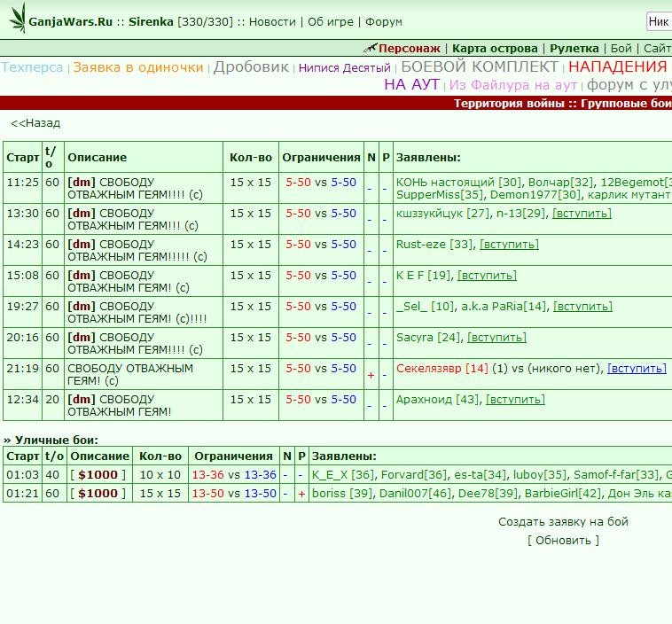Click the Уличные бои heading
This screenshot has height=624, width=672.
tap(51, 441)
